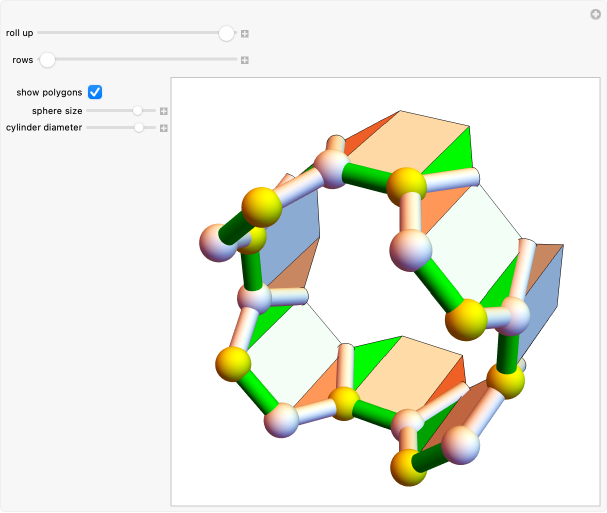607x513 pixels.
Task: Click the middle of the rows slider track
Action: (x=138, y=60)
